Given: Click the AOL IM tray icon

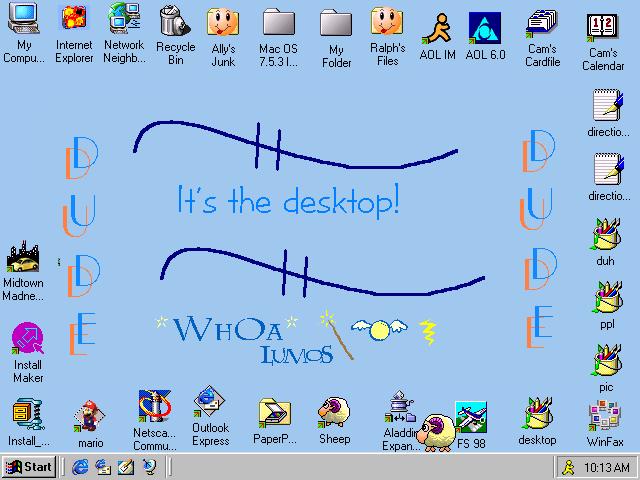Looking at the screenshot, I should 569,467.
